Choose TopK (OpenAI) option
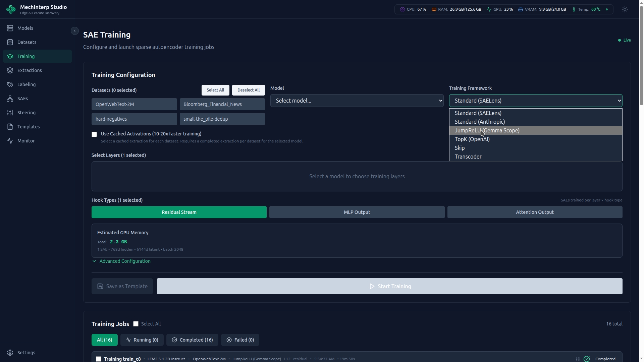This screenshot has height=362, width=644. 536,139
